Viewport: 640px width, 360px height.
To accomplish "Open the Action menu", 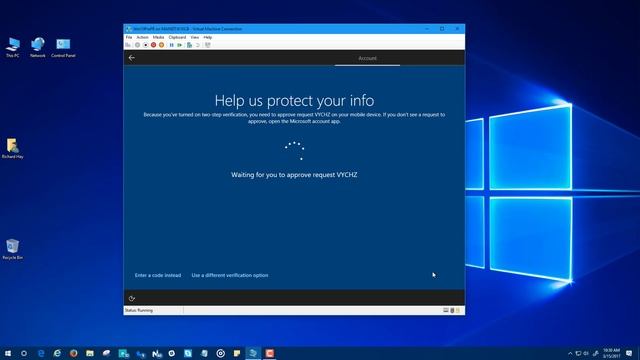I will coord(142,37).
